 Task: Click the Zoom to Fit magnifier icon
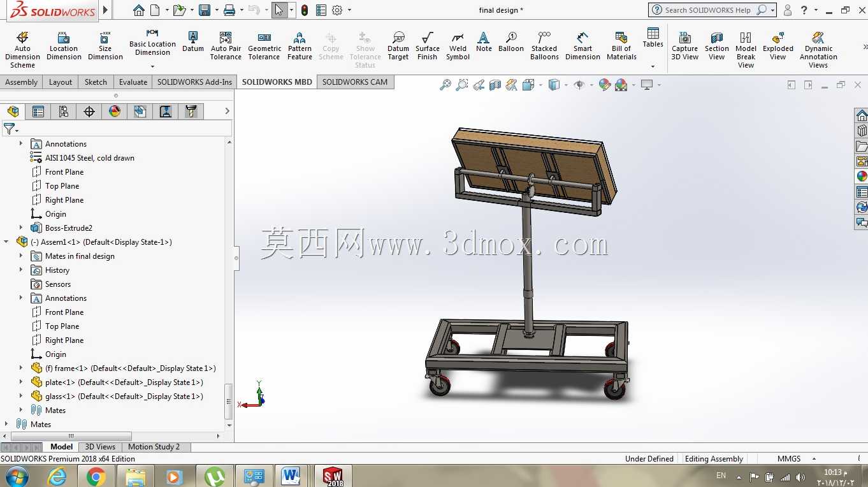point(445,85)
